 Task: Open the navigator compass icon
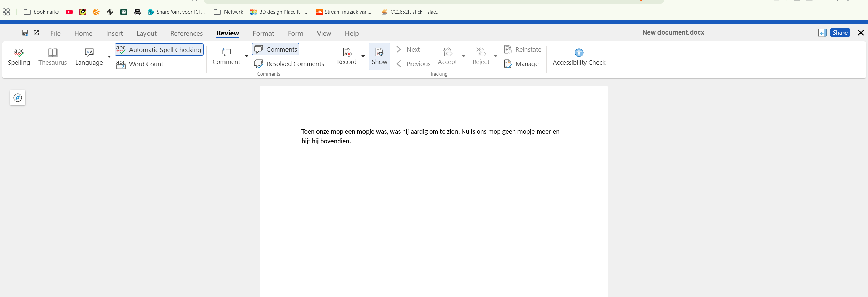click(x=18, y=98)
